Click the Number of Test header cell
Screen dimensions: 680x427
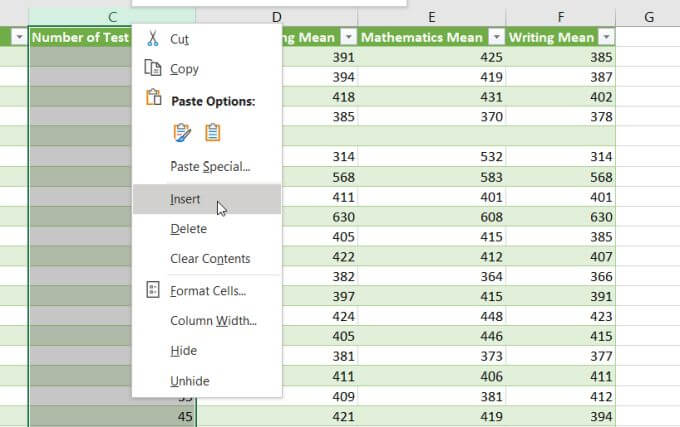(81, 37)
